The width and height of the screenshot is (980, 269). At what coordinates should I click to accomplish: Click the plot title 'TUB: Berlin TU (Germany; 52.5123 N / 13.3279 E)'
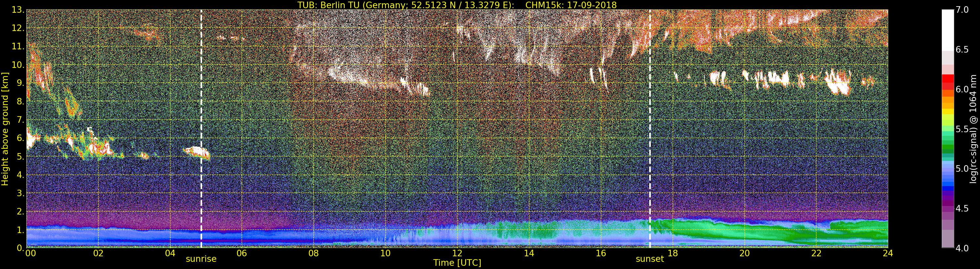click(406, 5)
